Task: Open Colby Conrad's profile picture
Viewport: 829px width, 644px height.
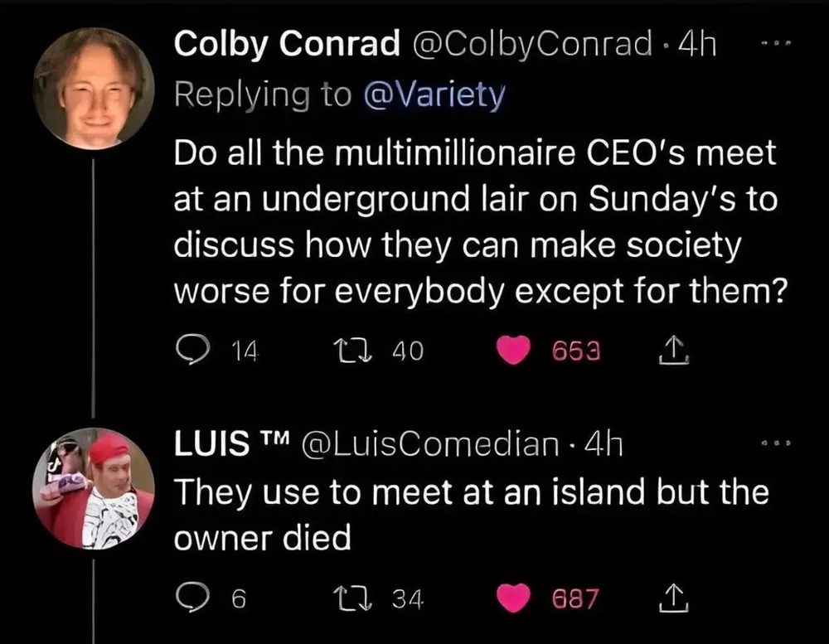Action: (93, 88)
